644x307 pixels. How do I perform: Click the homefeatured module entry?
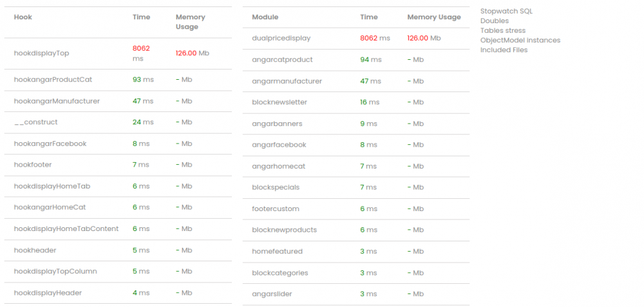(x=277, y=252)
